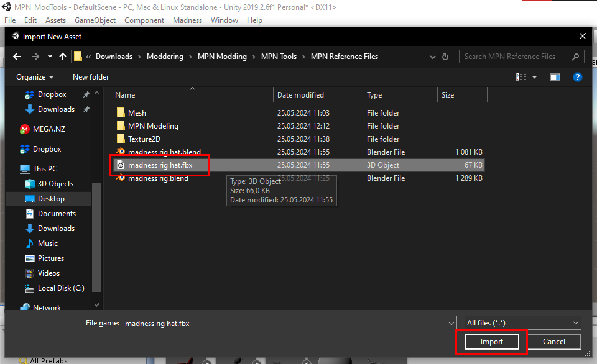Viewport: 597px width, 364px height.
Task: Open Unity's GameObject menu
Action: (95, 20)
